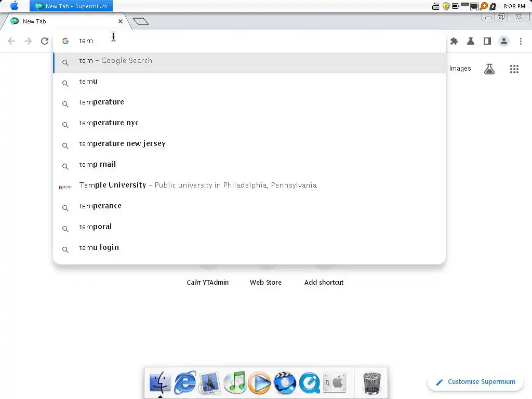Close the New Tab tab

click(121, 21)
